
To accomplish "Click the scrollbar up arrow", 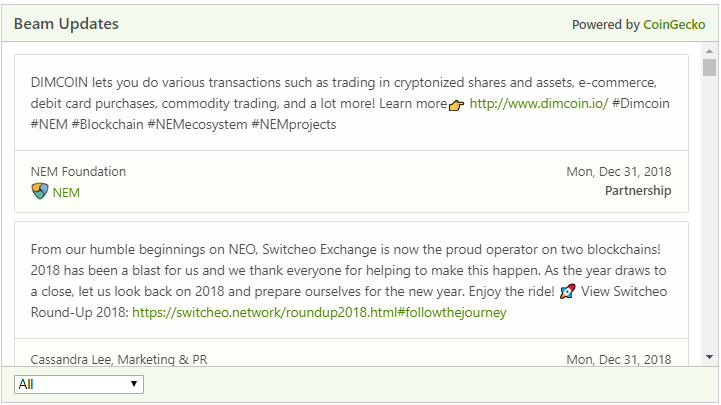I will click(x=710, y=51).
